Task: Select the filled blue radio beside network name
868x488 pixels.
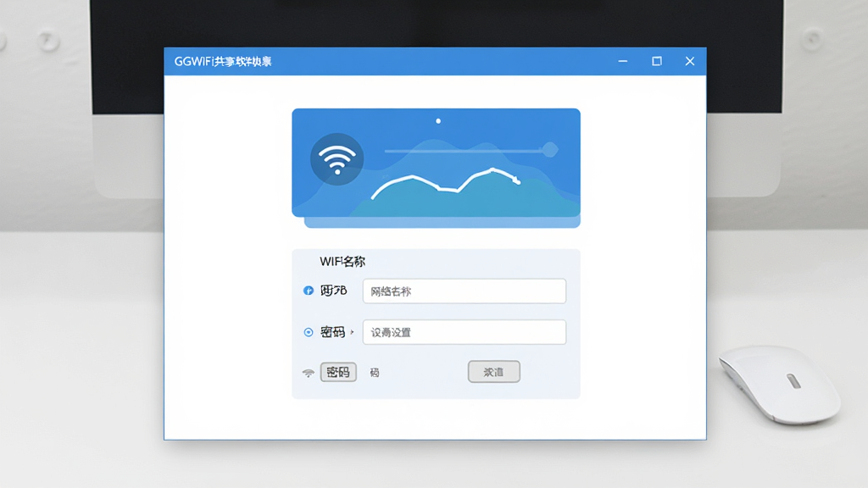Action: coord(309,291)
